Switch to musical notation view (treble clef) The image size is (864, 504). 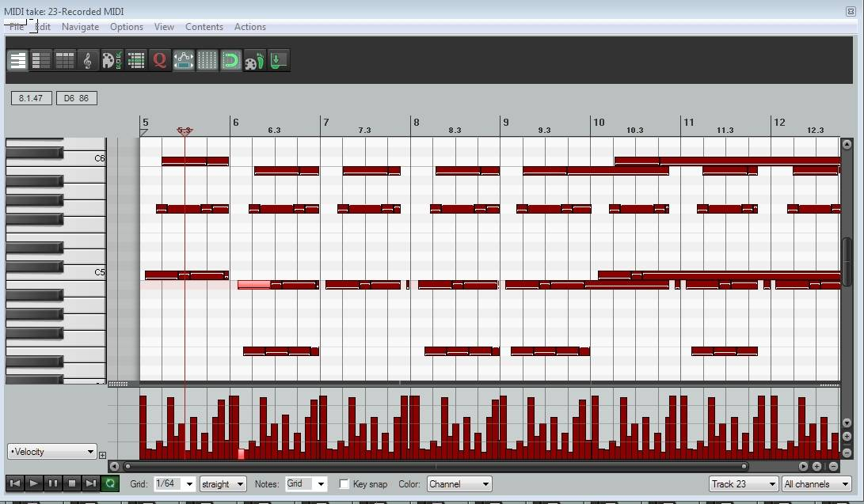[x=88, y=60]
